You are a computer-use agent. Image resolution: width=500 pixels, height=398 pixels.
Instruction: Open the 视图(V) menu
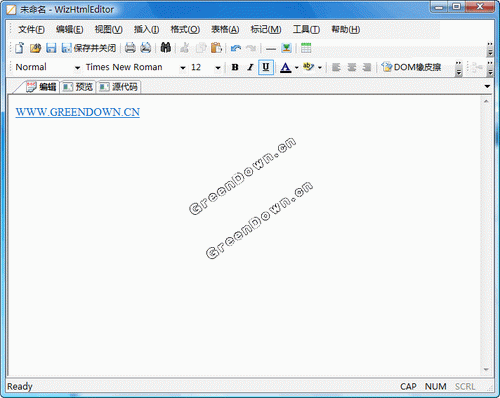pyautogui.click(x=109, y=30)
